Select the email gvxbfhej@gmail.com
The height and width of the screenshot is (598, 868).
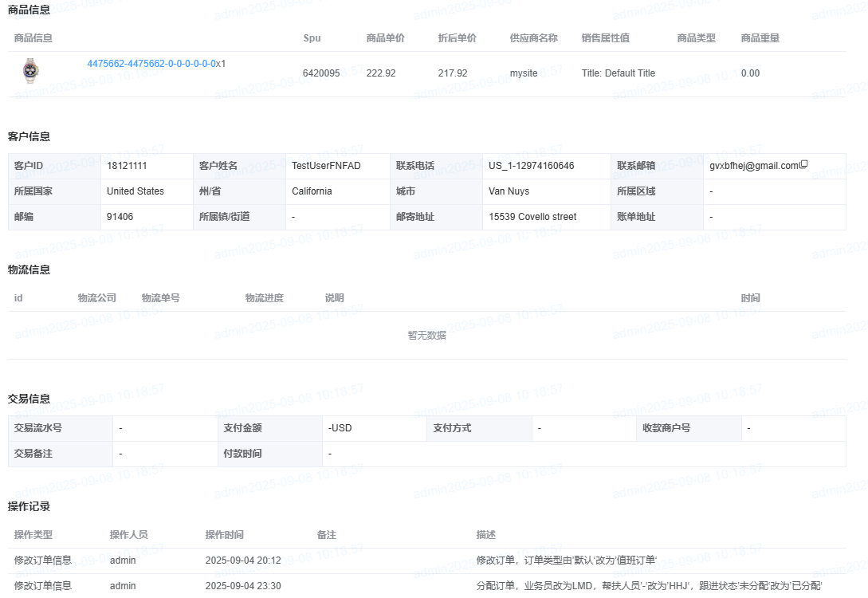click(753, 166)
